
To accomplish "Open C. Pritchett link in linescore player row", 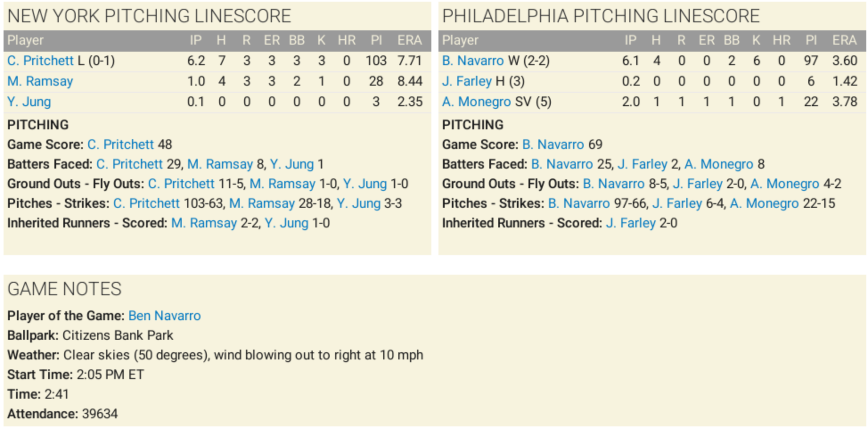I will (41, 61).
